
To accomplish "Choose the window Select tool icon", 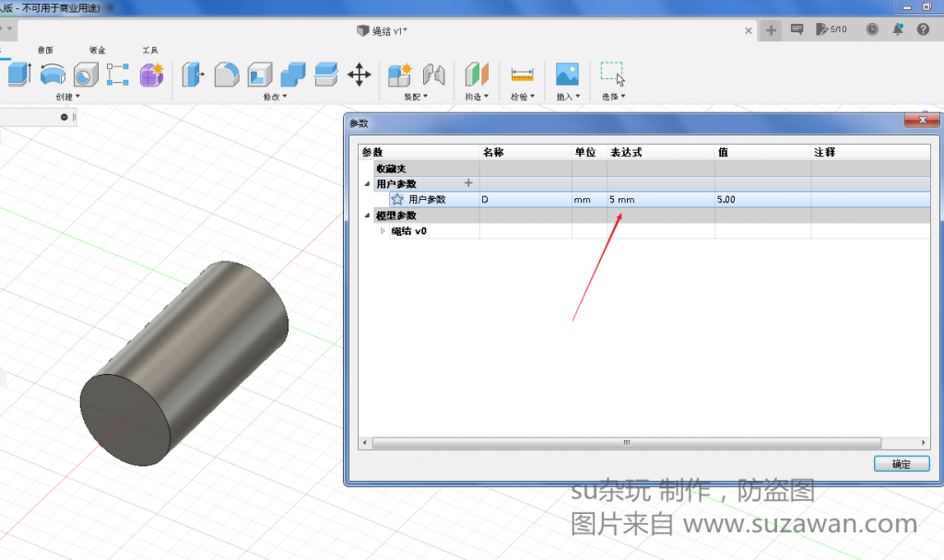I will pos(613,75).
